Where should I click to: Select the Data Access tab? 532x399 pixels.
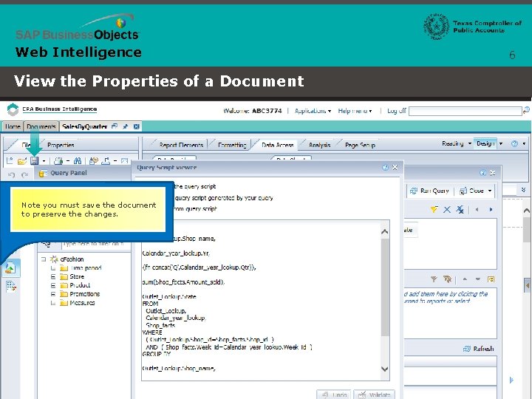[278, 145]
